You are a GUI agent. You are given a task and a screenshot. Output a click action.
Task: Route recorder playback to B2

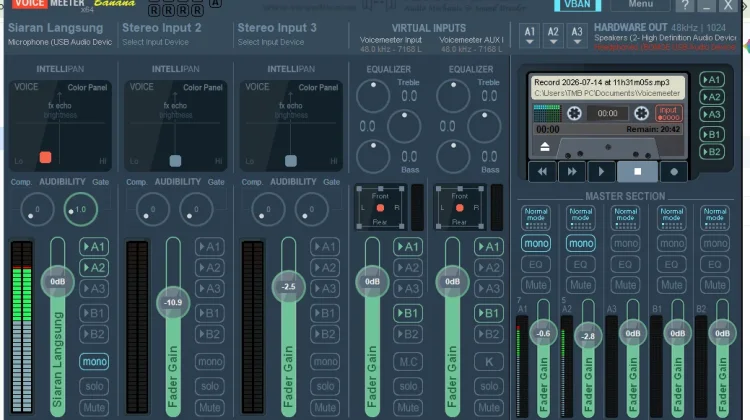712,152
